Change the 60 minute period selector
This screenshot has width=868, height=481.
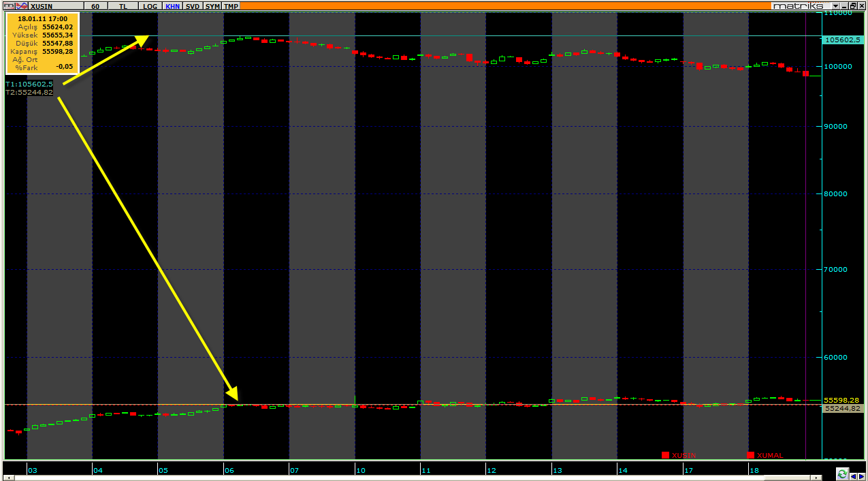pos(95,6)
